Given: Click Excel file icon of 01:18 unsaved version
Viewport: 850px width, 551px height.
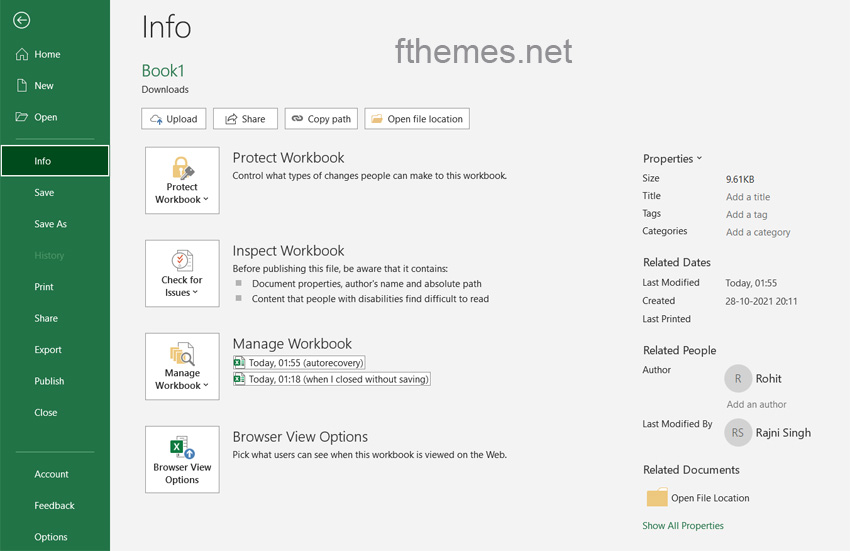Looking at the screenshot, I should [239, 379].
